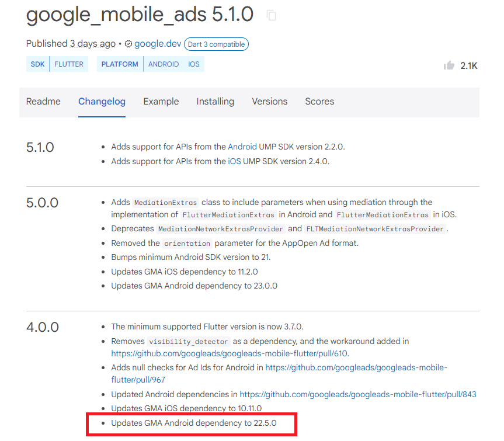
Task: Click the verified publisher shield icon
Action: pos(128,44)
